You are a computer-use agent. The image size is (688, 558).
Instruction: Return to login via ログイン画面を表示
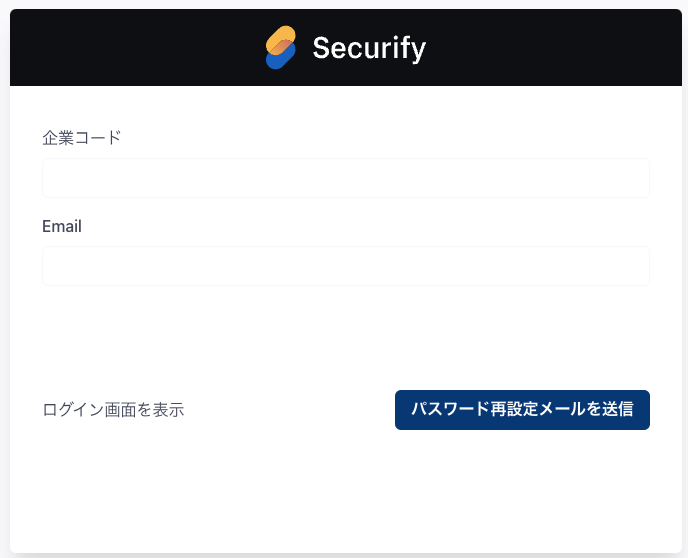pos(113,410)
